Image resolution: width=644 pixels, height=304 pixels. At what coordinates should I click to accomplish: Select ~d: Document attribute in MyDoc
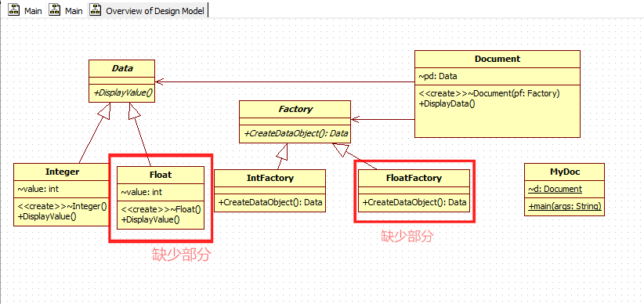coord(555,189)
